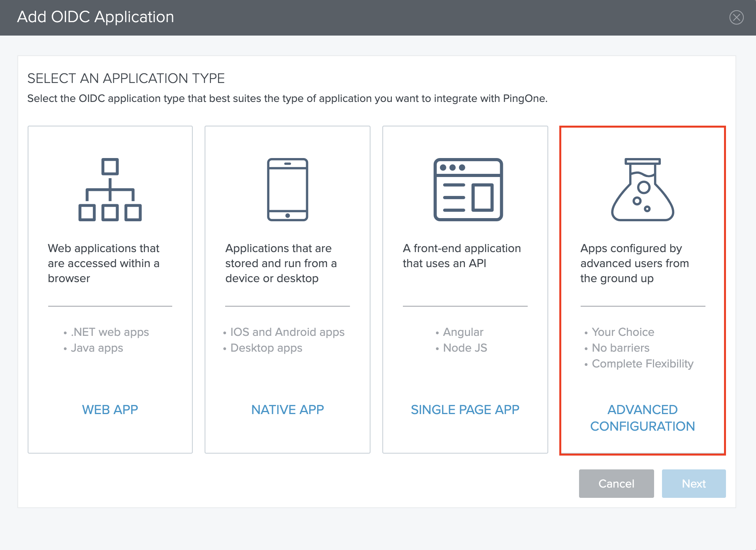Click the Next button
This screenshot has height=550, width=756.
pyautogui.click(x=693, y=483)
